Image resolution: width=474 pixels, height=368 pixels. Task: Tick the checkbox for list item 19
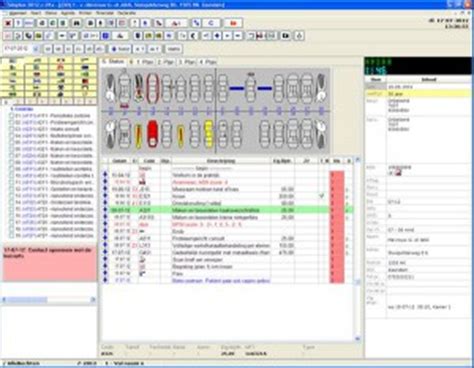12,236
